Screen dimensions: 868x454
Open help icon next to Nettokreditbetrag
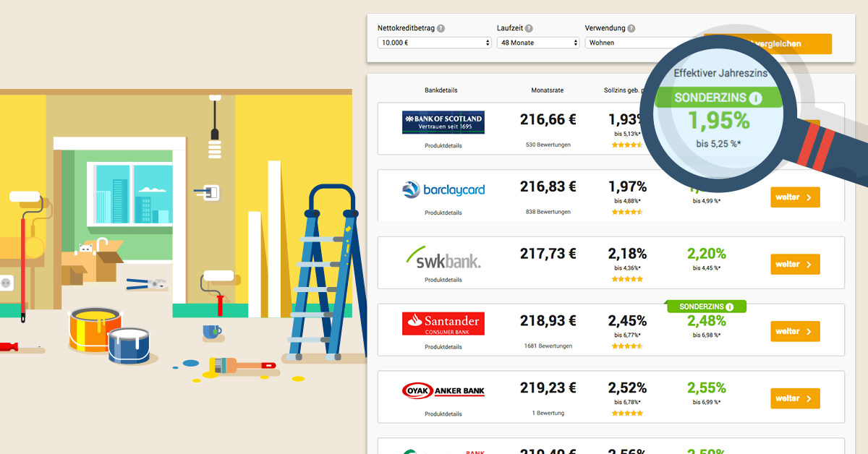[441, 29]
